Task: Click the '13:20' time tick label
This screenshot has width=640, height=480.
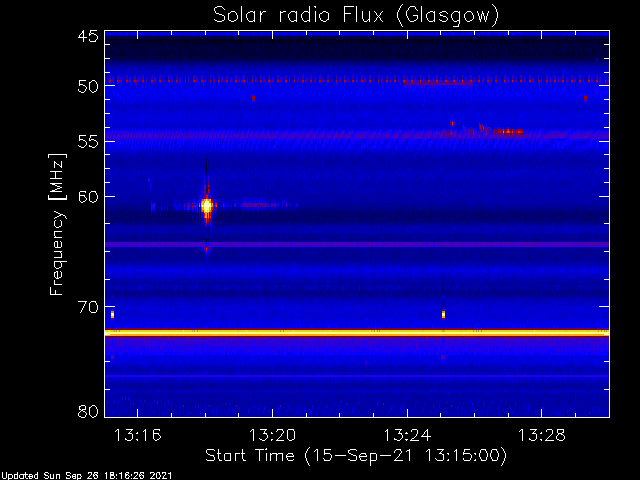Action: coord(272,435)
